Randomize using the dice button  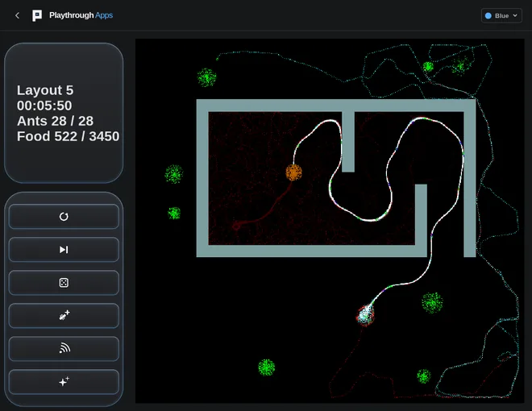pos(64,283)
